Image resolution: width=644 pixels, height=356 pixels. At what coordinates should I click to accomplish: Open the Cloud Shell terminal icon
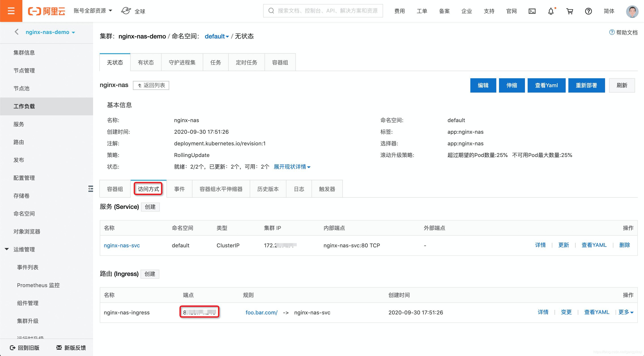pos(532,11)
